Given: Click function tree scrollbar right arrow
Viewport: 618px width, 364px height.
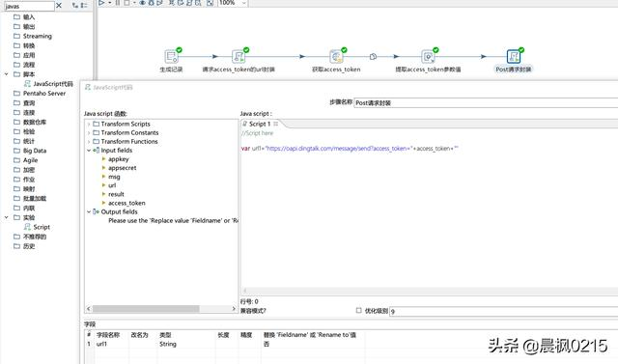Looking at the screenshot, I should pyautogui.click(x=234, y=308).
